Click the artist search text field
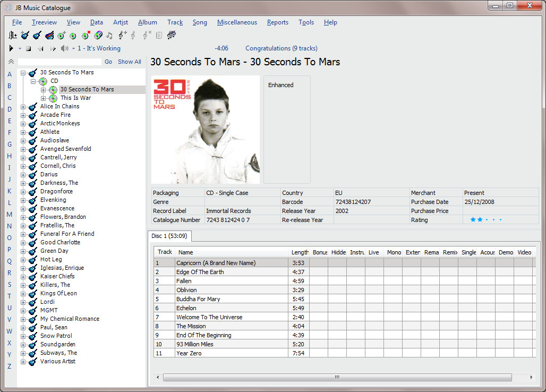 [x=60, y=62]
